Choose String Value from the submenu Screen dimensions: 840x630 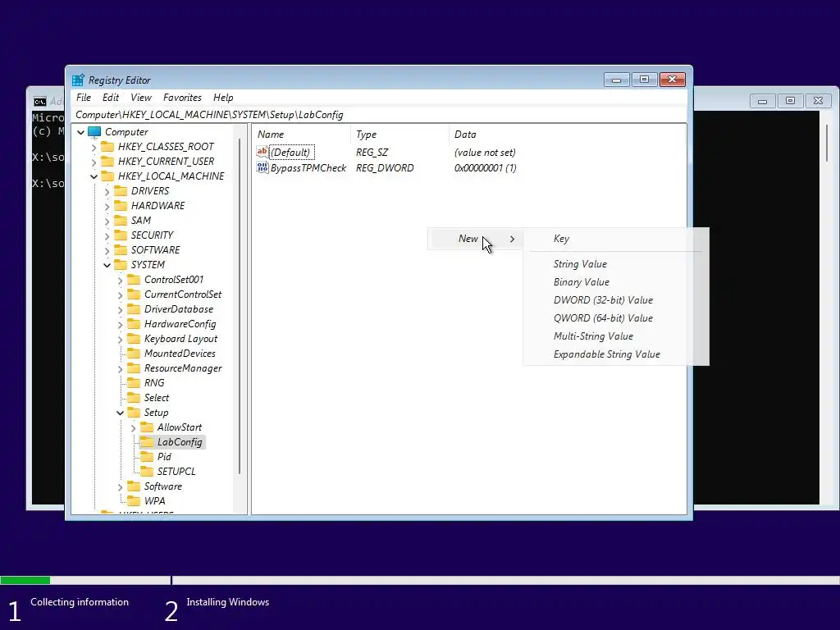pos(615,264)
